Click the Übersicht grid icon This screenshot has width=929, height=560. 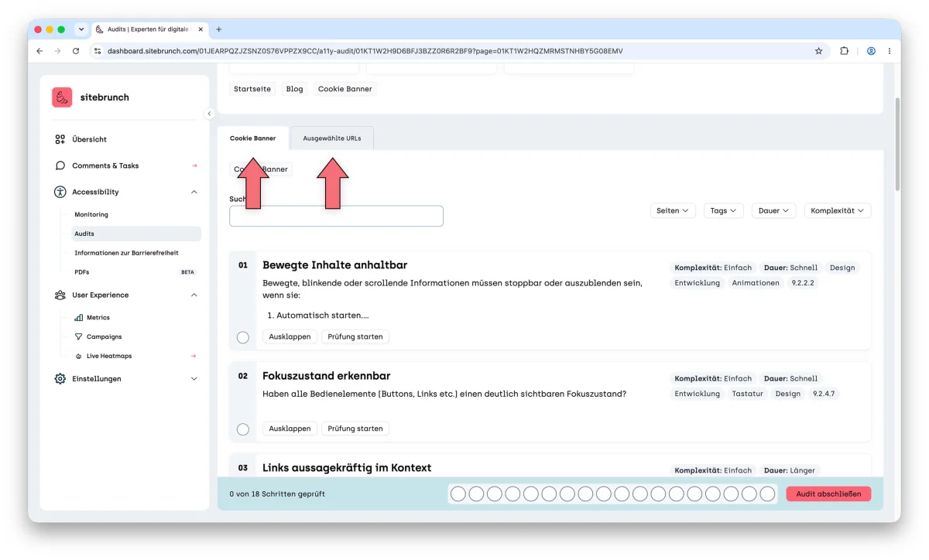(60, 139)
